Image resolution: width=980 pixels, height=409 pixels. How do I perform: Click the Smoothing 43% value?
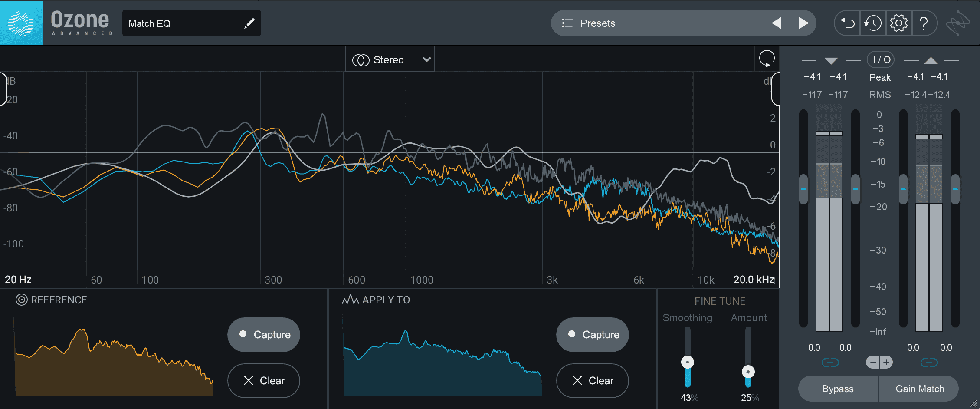[689, 398]
